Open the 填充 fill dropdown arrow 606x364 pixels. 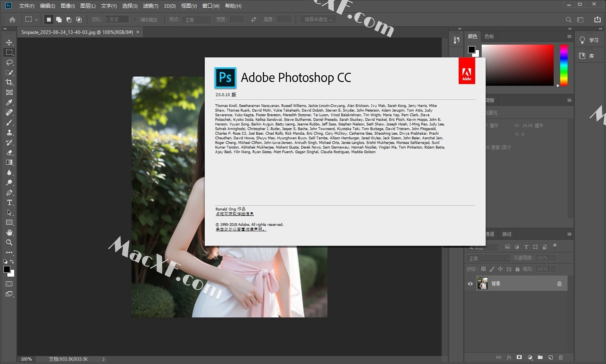click(553, 269)
